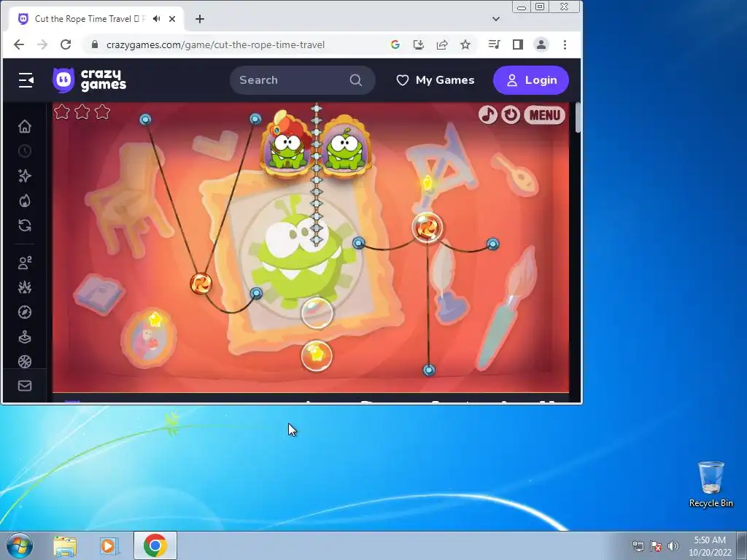Image resolution: width=747 pixels, height=560 pixels.
Task: Open Windows Media Player from taskbar
Action: pyautogui.click(x=109, y=545)
